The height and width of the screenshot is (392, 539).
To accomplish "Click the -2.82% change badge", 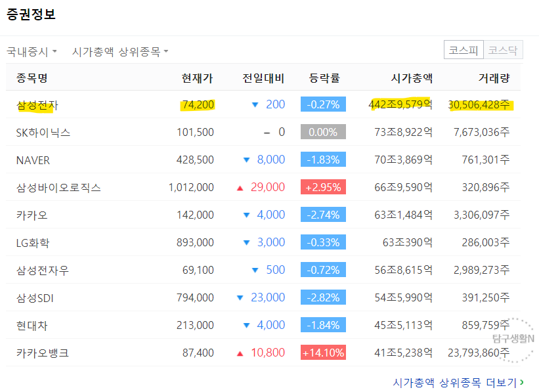I will coord(323,297).
